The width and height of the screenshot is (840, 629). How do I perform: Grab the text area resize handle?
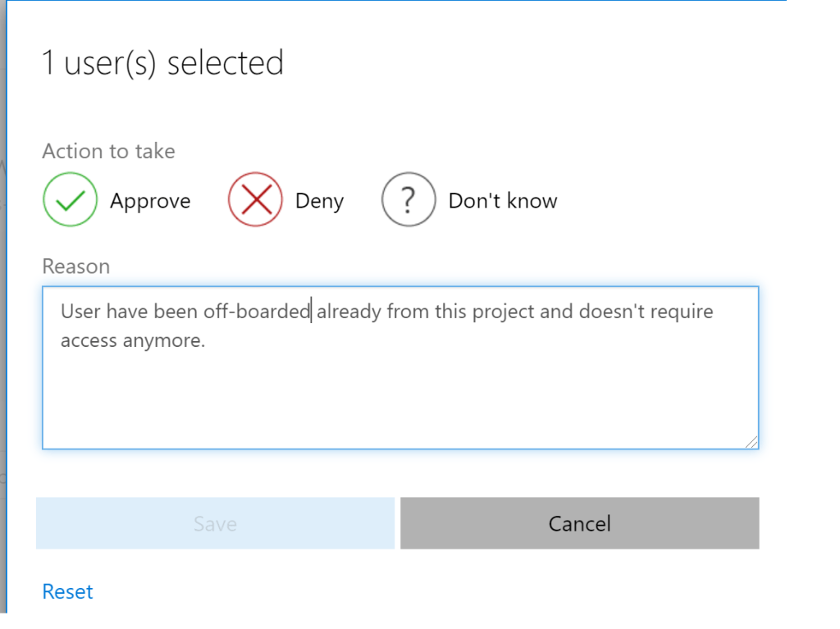pyautogui.click(x=751, y=442)
